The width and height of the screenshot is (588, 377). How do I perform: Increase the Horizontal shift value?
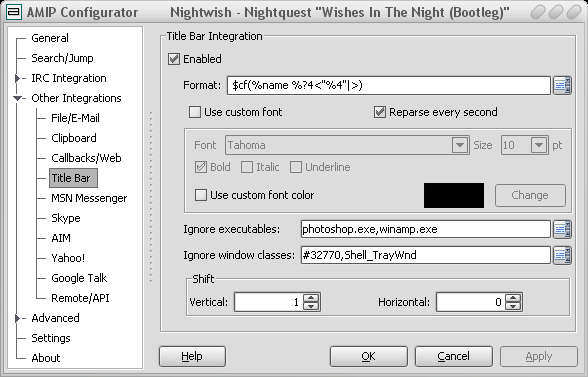[x=513, y=298]
